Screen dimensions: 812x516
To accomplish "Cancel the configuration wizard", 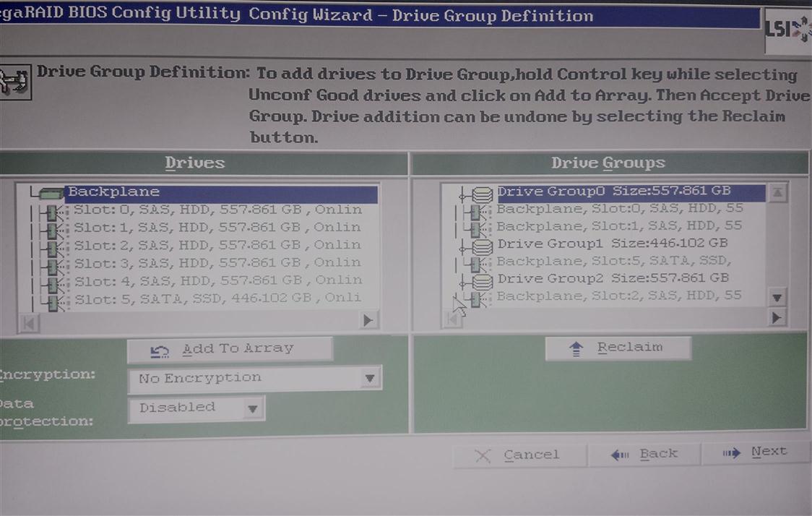I will coord(520,455).
